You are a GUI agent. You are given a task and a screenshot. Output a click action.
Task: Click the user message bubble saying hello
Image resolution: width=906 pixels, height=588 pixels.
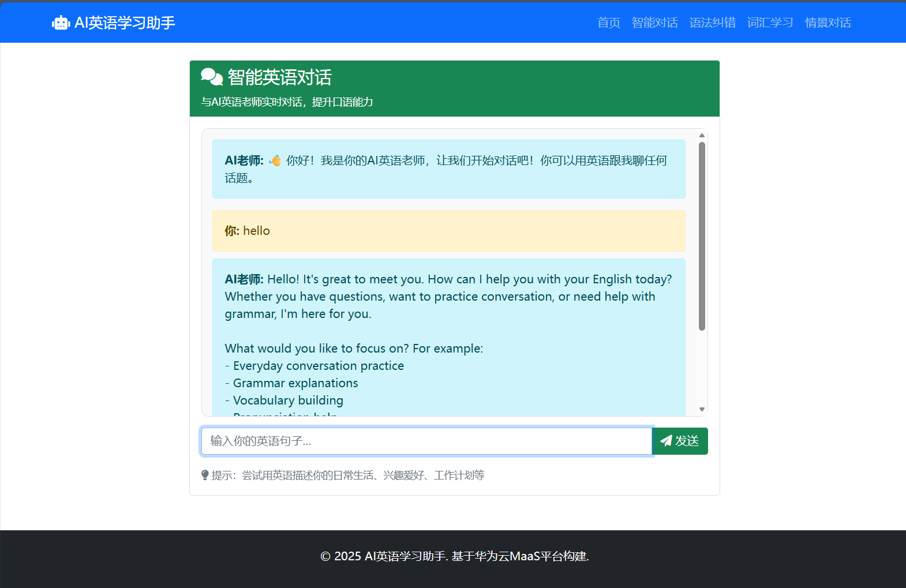(448, 231)
